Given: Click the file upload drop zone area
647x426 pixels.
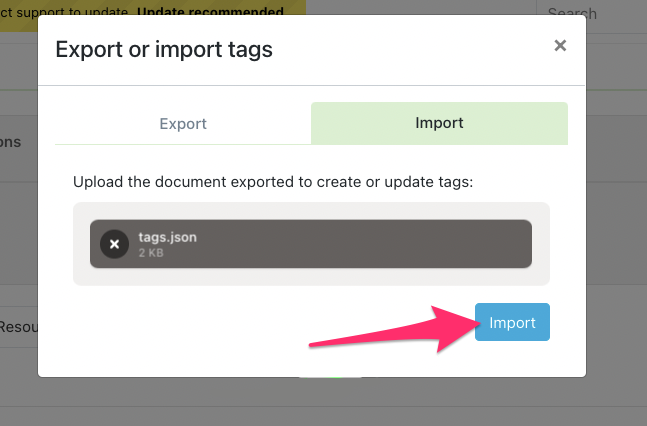Looking at the screenshot, I should (311, 277).
